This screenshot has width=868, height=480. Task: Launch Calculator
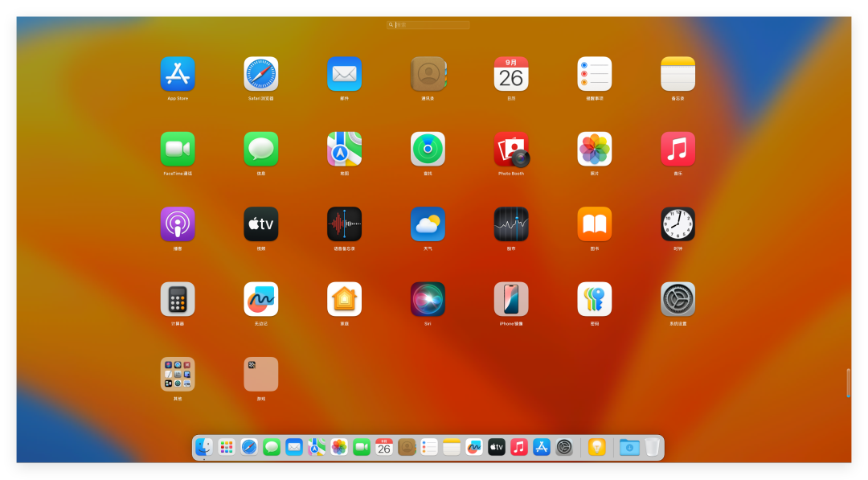pos(178,299)
